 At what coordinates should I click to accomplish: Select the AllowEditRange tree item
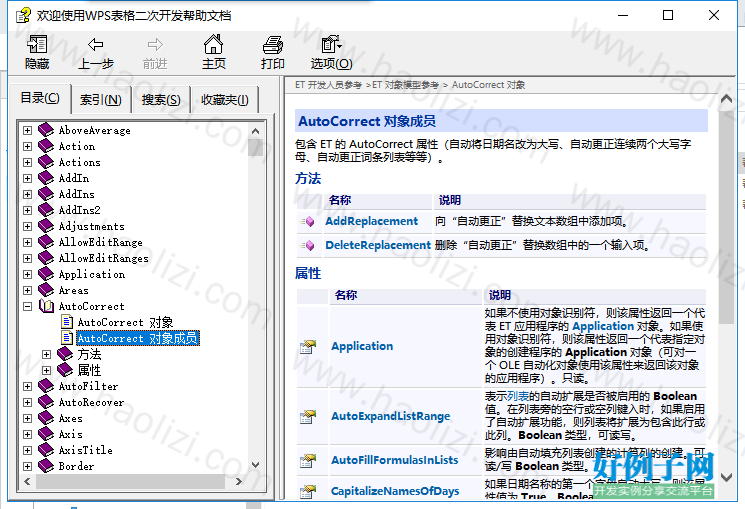(100, 242)
